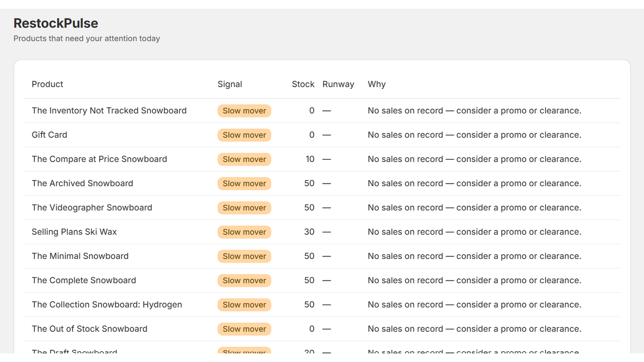Click stock value 50 for Minimal Snowboard

pos(309,256)
